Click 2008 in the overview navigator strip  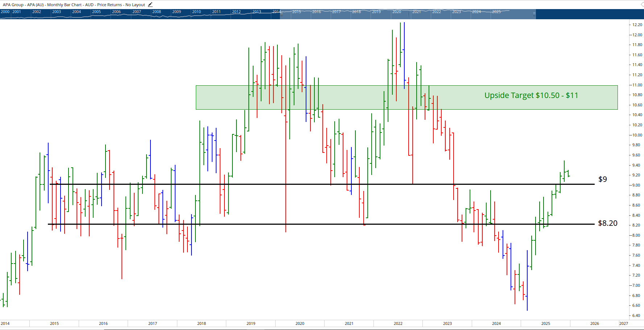point(157,12)
